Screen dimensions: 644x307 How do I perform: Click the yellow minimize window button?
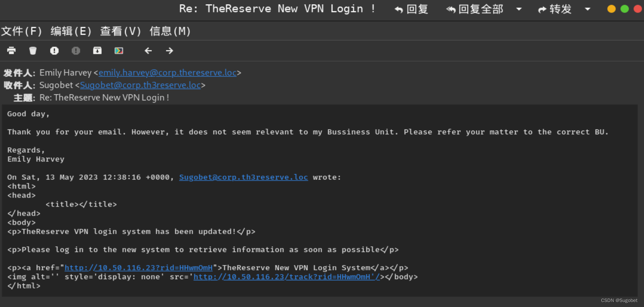611,9
